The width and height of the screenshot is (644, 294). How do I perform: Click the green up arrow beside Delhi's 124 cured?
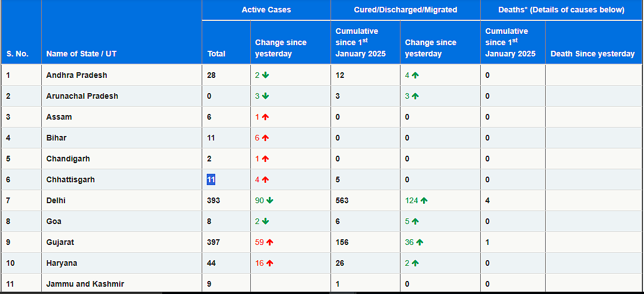(x=424, y=200)
